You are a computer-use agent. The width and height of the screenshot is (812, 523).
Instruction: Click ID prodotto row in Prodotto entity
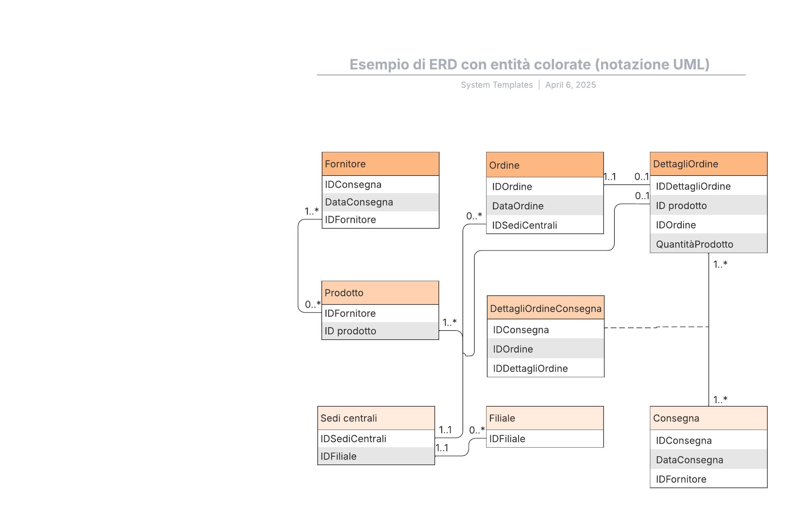coord(380,331)
